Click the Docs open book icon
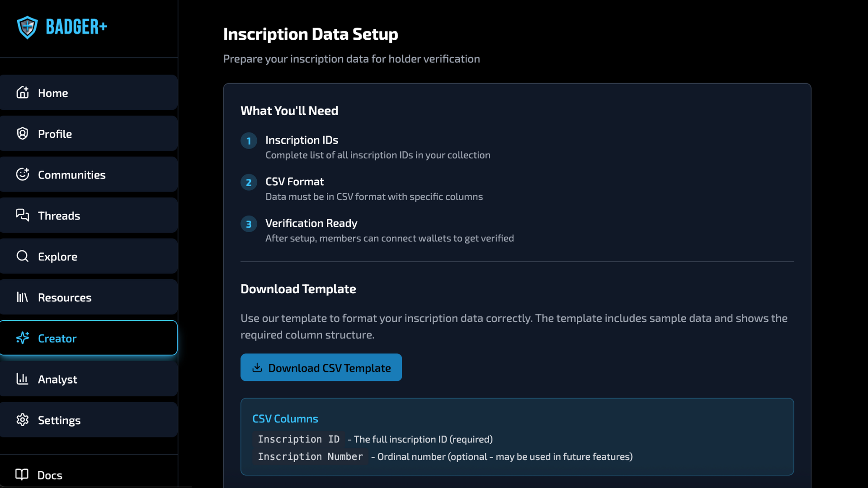 pyautogui.click(x=22, y=474)
